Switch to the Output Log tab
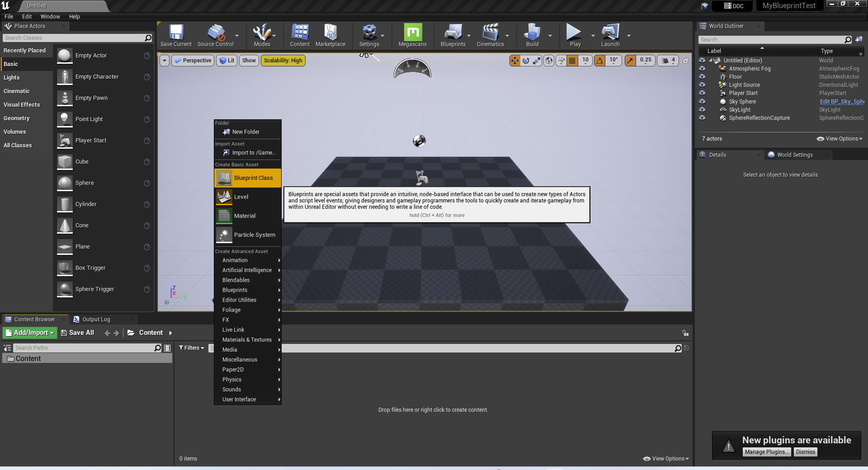This screenshot has width=868, height=470. point(96,320)
